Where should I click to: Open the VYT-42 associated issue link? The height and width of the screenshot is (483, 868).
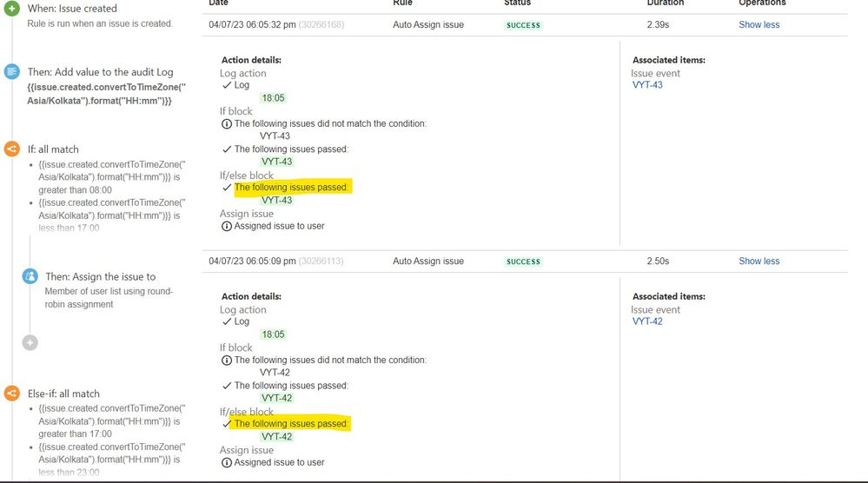click(647, 321)
